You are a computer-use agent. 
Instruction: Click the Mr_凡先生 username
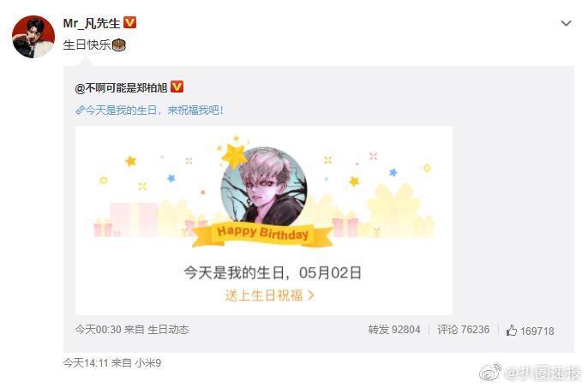point(92,23)
